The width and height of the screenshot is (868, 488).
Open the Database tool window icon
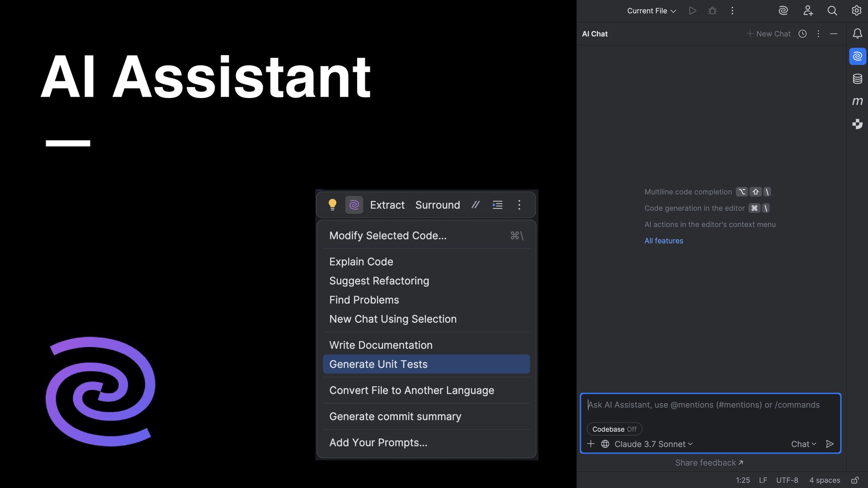857,79
